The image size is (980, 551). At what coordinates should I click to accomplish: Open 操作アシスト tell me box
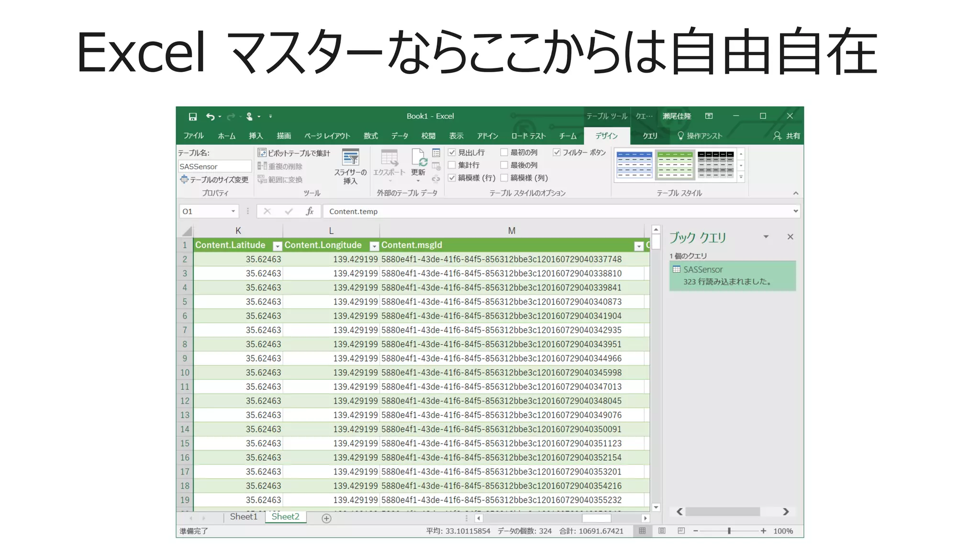[700, 136]
